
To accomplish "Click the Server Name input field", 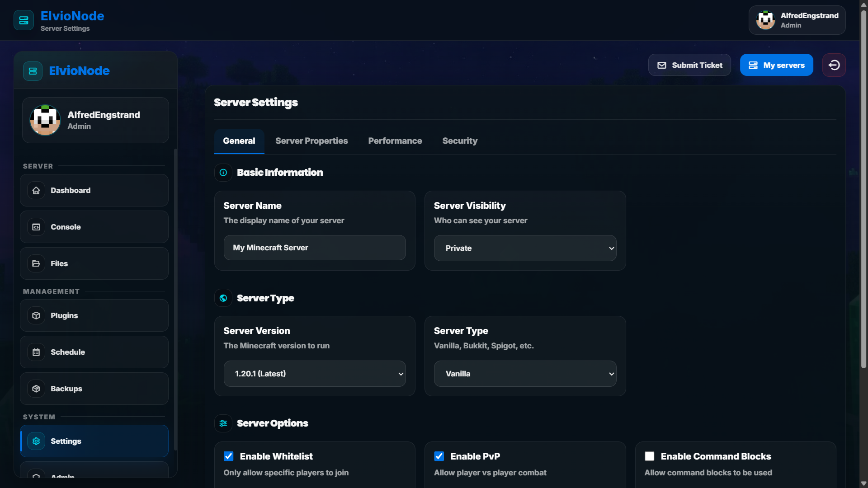I will point(315,248).
